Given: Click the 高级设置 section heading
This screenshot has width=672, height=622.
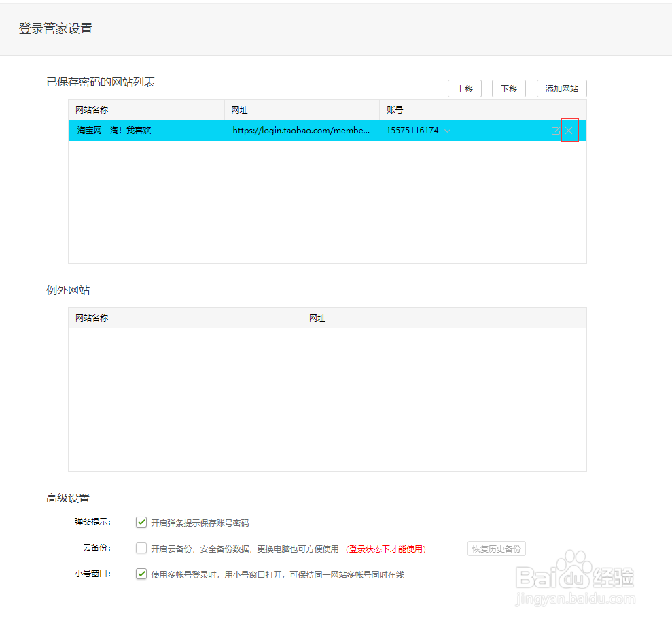Looking at the screenshot, I should [68, 498].
